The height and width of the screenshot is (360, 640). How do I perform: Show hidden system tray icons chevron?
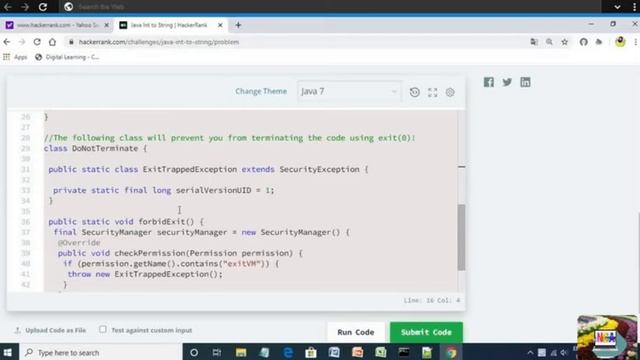pos(530,352)
